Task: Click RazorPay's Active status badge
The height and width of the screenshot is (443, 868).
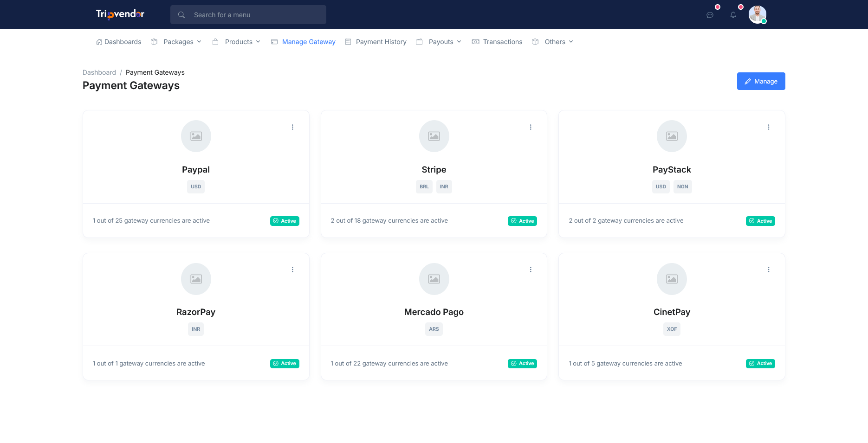Action: [x=285, y=364]
